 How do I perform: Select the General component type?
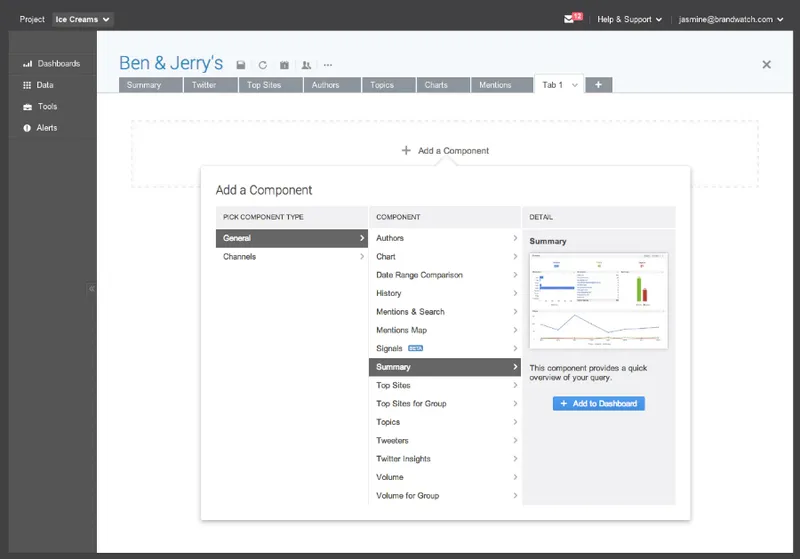click(292, 238)
